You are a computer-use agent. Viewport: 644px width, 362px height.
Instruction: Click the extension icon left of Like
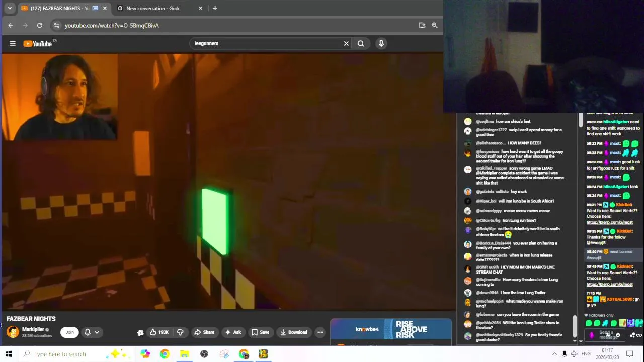pyautogui.click(x=140, y=332)
